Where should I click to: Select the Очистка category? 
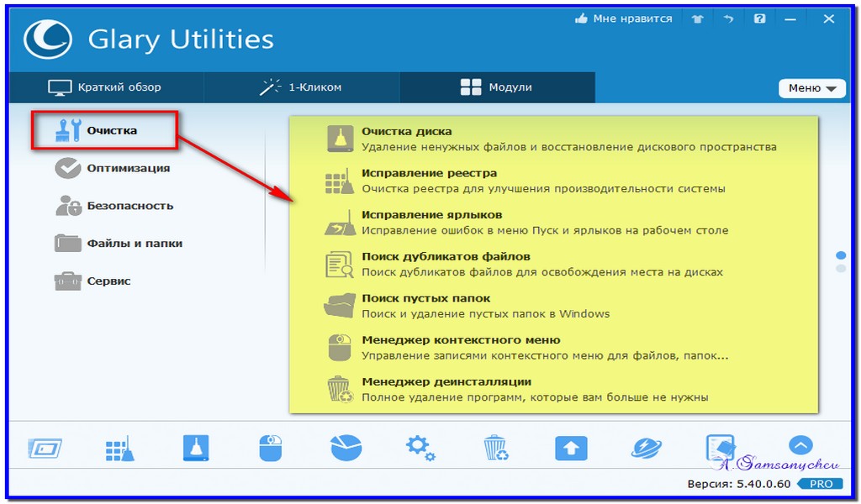tap(104, 130)
